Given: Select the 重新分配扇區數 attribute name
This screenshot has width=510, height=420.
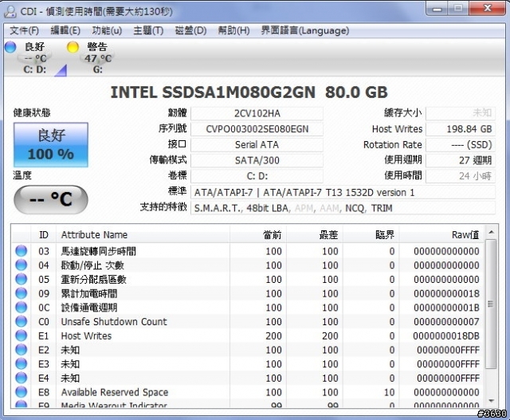Looking at the screenshot, I should click(94, 280).
